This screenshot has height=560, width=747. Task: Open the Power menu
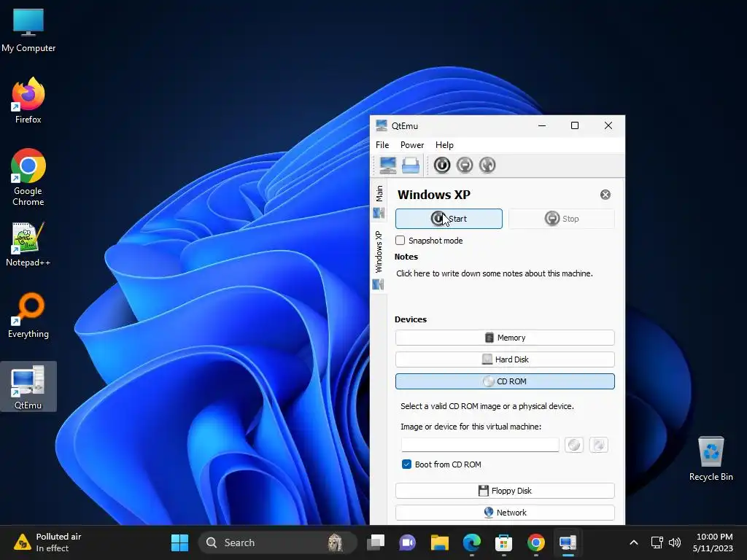(412, 145)
